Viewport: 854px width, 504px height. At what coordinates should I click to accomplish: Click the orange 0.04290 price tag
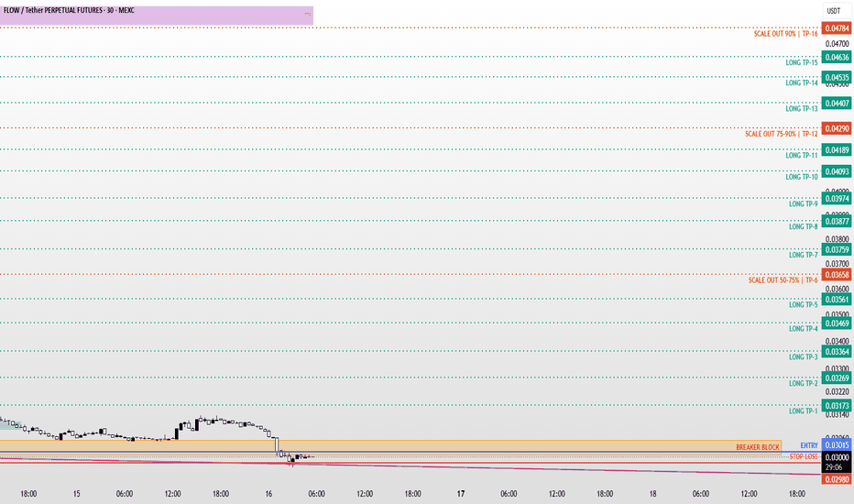pyautogui.click(x=837, y=128)
